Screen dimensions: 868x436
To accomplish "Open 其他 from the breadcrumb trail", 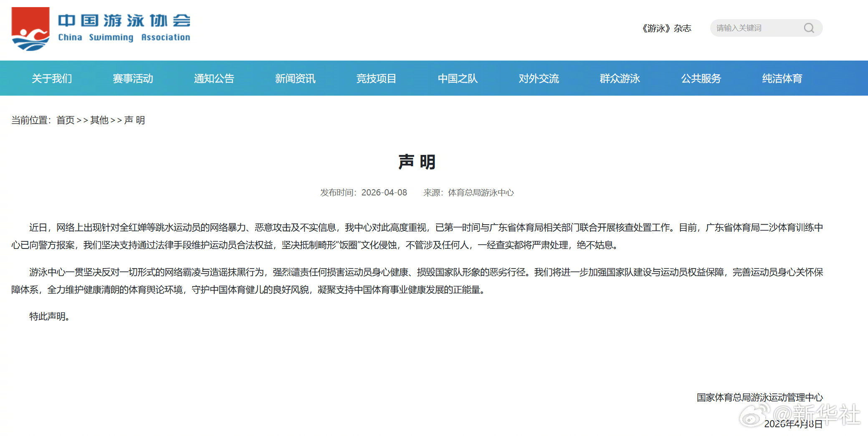I will click(99, 120).
